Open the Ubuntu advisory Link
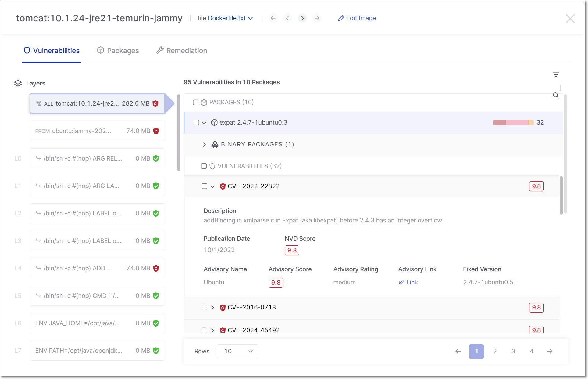 click(x=412, y=282)
